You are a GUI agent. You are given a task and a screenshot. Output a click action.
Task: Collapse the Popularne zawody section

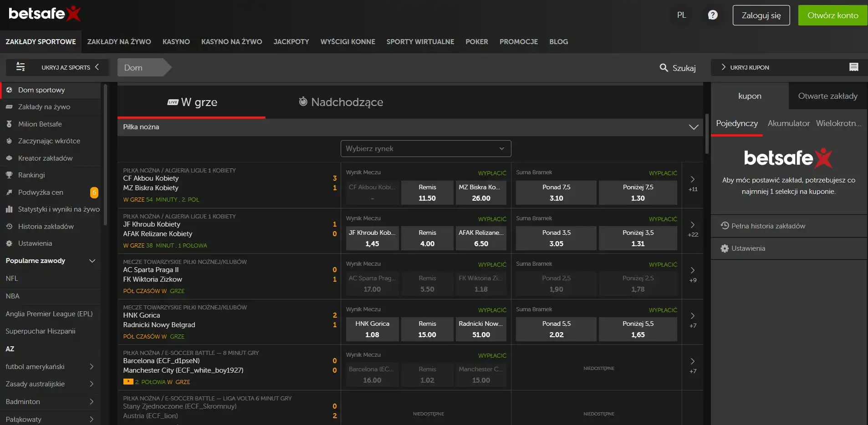92,261
